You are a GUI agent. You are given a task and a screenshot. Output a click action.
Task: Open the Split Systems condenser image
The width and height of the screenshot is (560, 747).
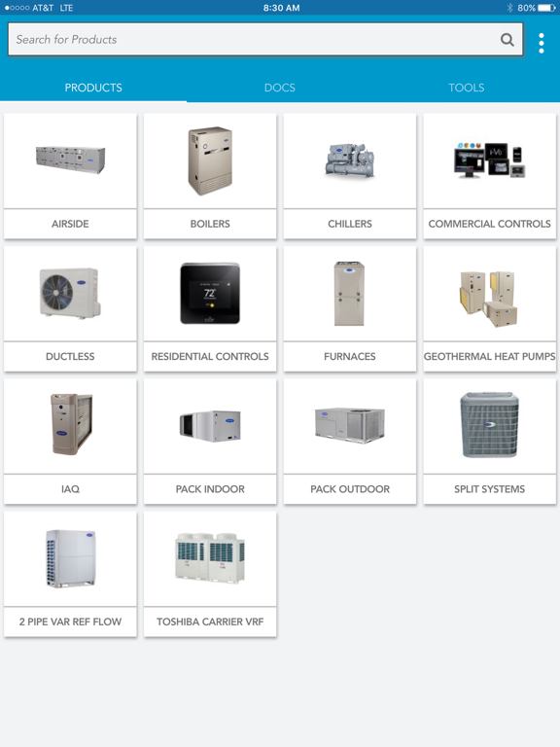(490, 425)
